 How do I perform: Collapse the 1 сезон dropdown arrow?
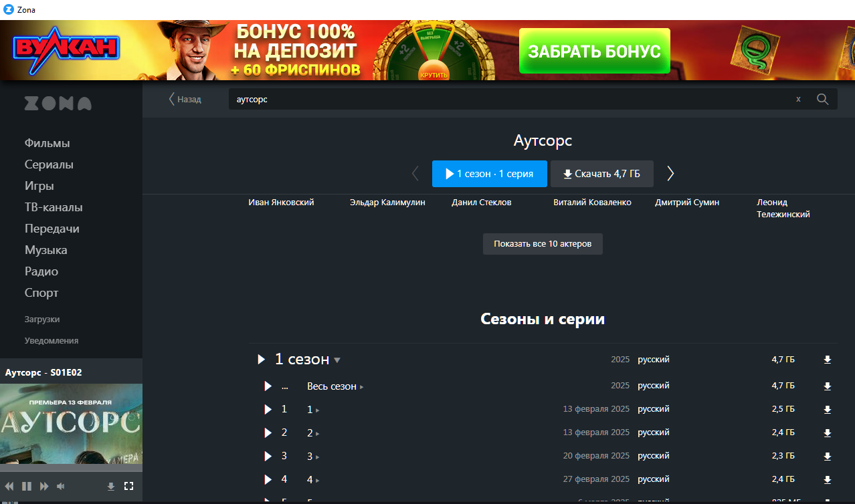337,360
